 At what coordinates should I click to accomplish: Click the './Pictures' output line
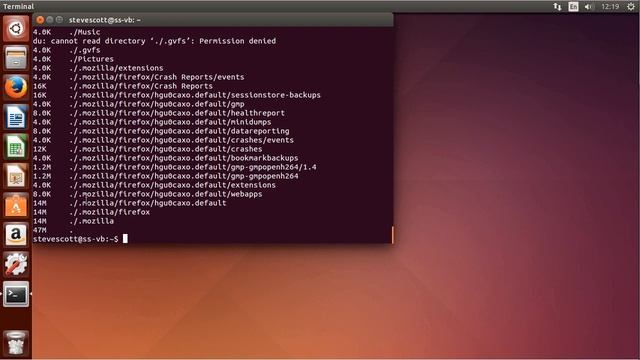tap(73, 59)
